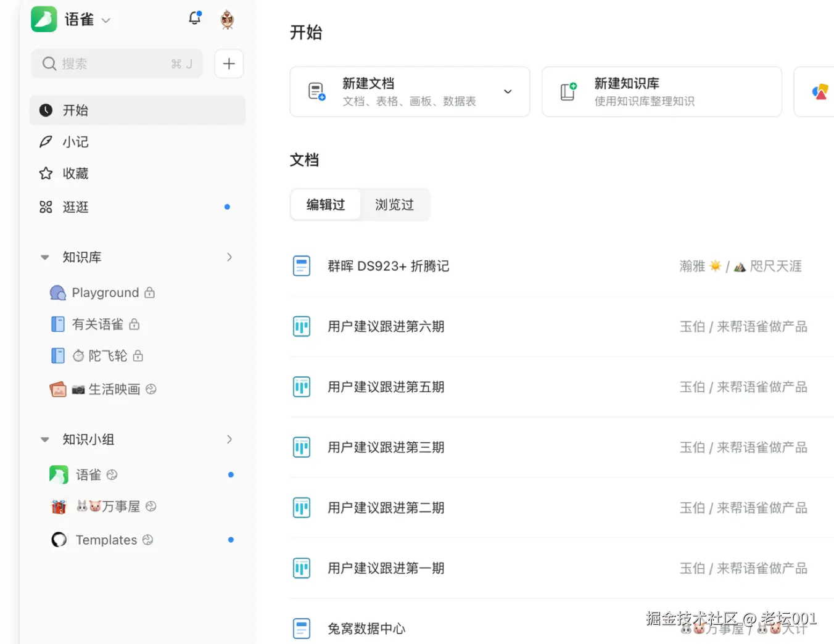Click the 生活映画 camera icon
834x644 pixels.
[x=79, y=389]
